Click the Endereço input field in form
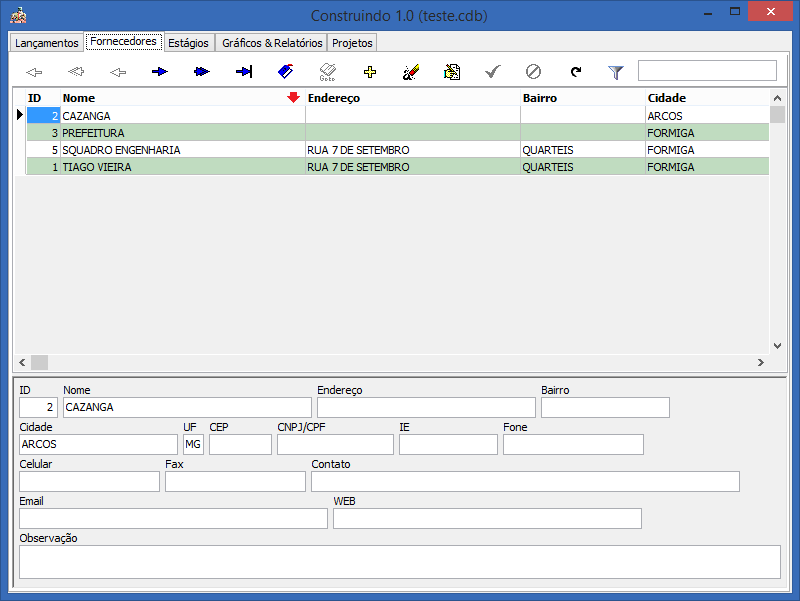The height and width of the screenshot is (601, 800). coord(427,407)
